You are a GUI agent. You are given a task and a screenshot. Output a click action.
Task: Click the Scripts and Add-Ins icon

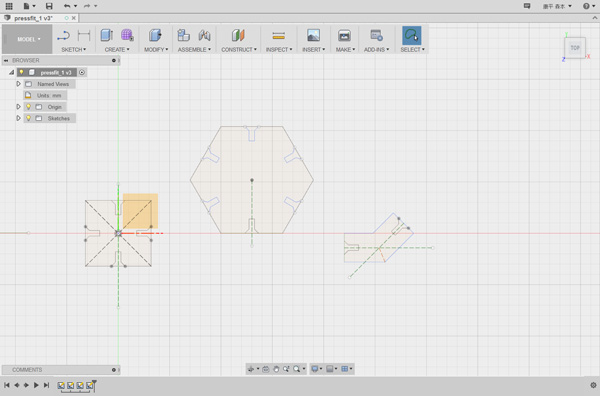[376, 35]
